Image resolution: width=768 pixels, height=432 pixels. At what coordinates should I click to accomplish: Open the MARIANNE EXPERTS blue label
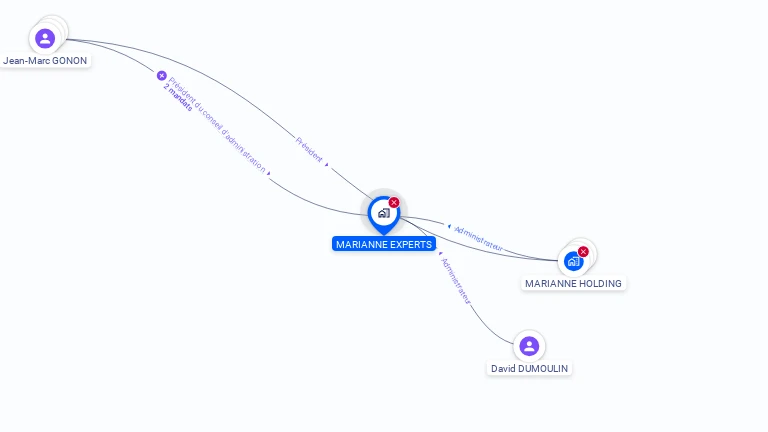[384, 244]
